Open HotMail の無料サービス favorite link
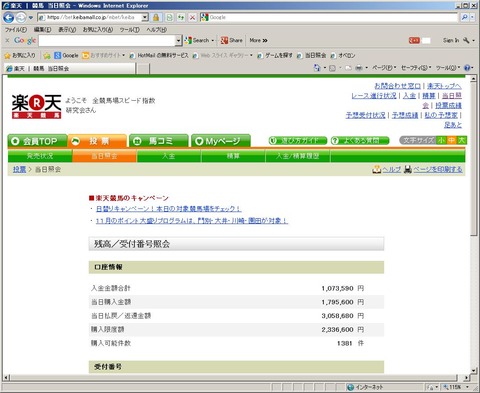The image size is (480, 393). point(159,55)
